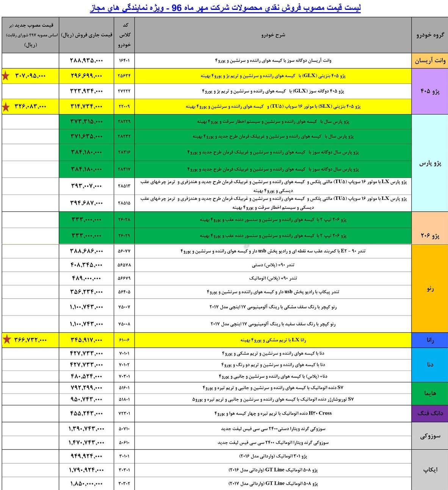Click the red star beside price 326,083,000
This screenshot has width=448, height=490.
point(6,107)
